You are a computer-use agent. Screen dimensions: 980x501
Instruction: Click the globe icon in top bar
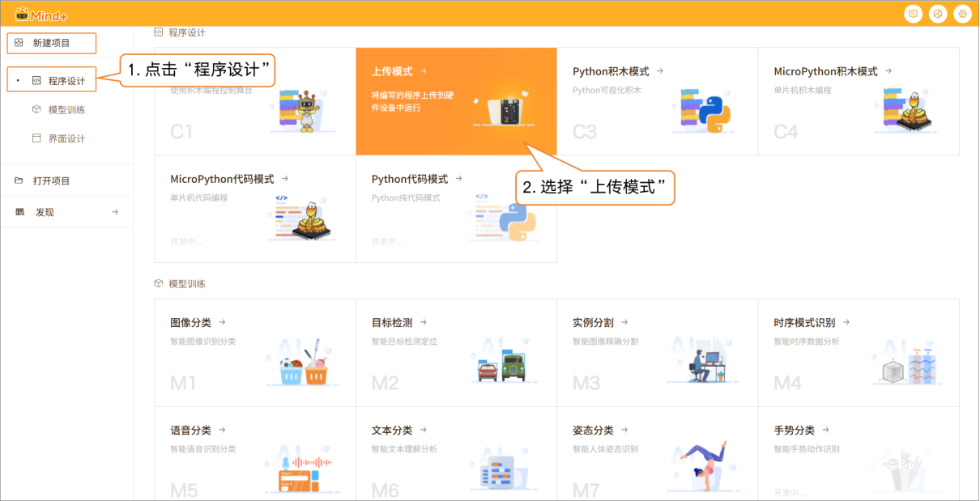pos(938,14)
